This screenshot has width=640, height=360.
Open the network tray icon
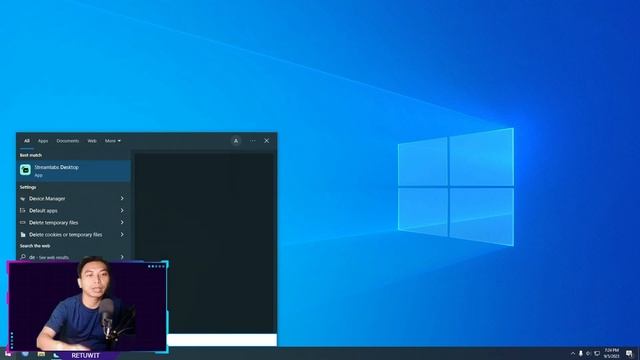coord(597,353)
